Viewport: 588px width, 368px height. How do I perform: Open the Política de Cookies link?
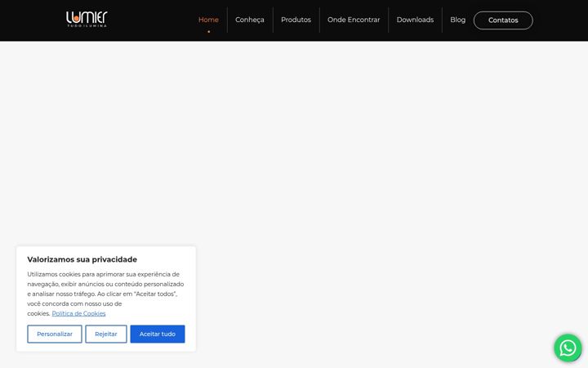[78, 313]
